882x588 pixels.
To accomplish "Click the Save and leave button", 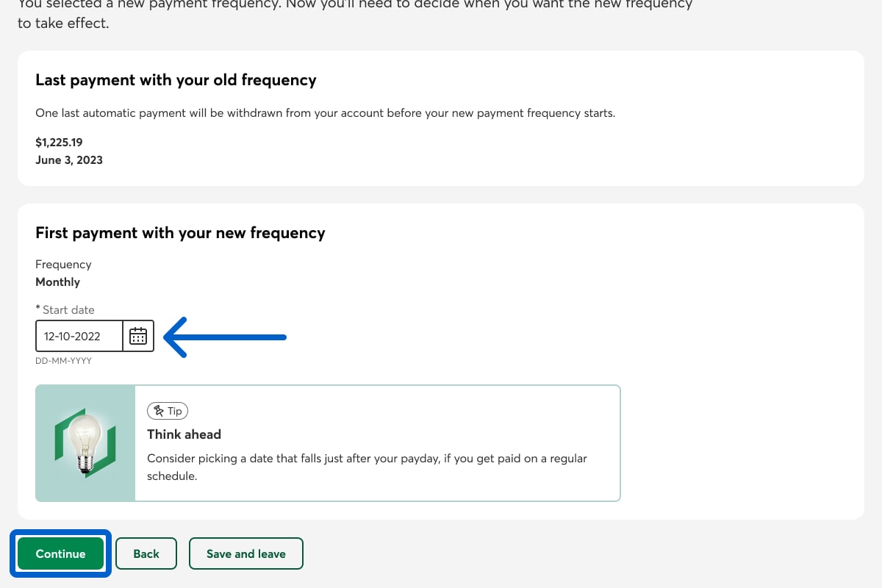I will 246,554.
